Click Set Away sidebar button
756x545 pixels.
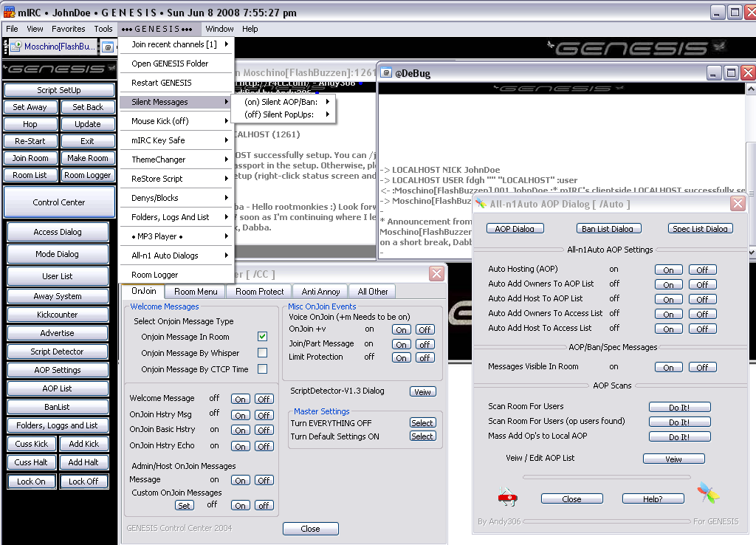[30, 107]
